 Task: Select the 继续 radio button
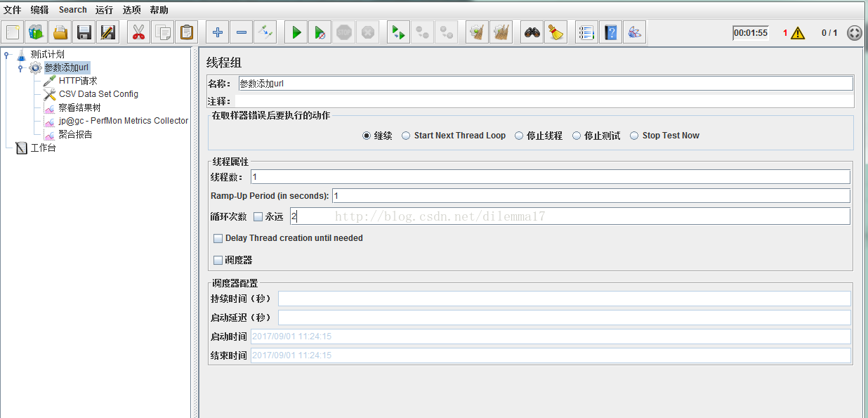367,136
